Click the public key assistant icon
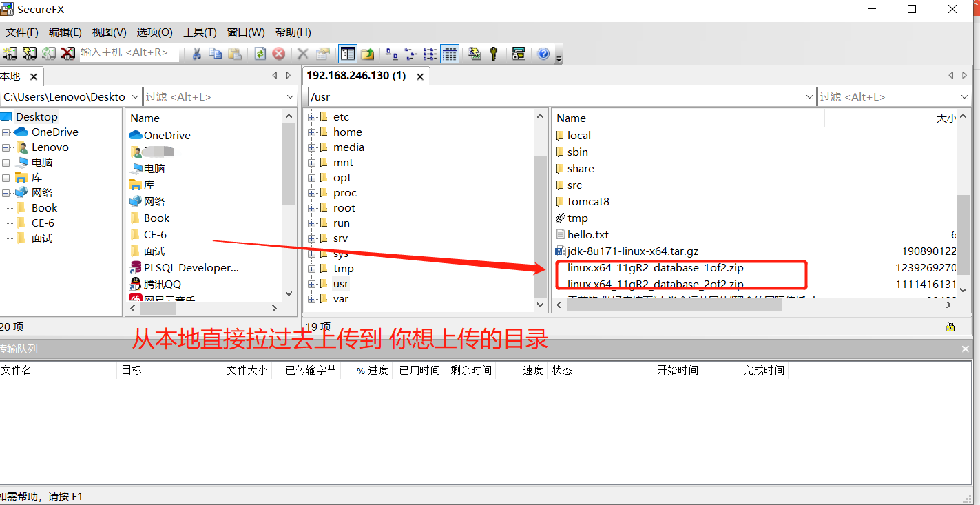 (494, 53)
